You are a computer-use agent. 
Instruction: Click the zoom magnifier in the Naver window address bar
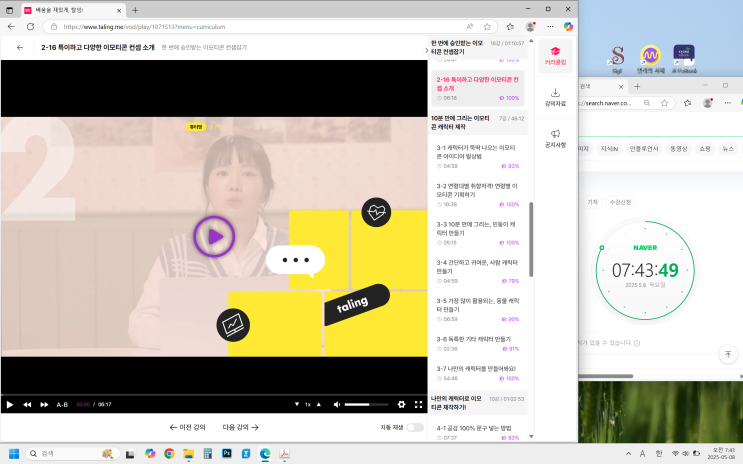pos(647,103)
